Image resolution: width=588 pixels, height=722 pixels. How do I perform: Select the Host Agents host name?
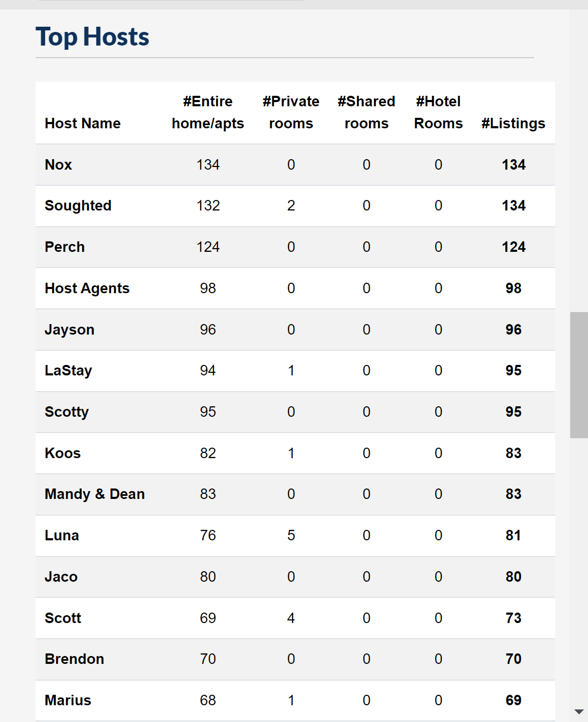coord(87,288)
